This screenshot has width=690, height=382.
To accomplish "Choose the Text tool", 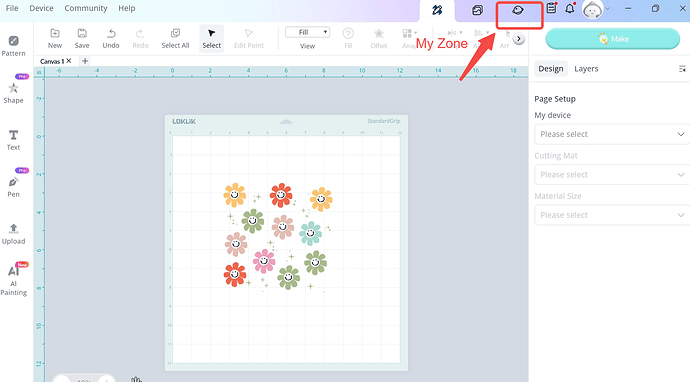I will pyautogui.click(x=13, y=140).
